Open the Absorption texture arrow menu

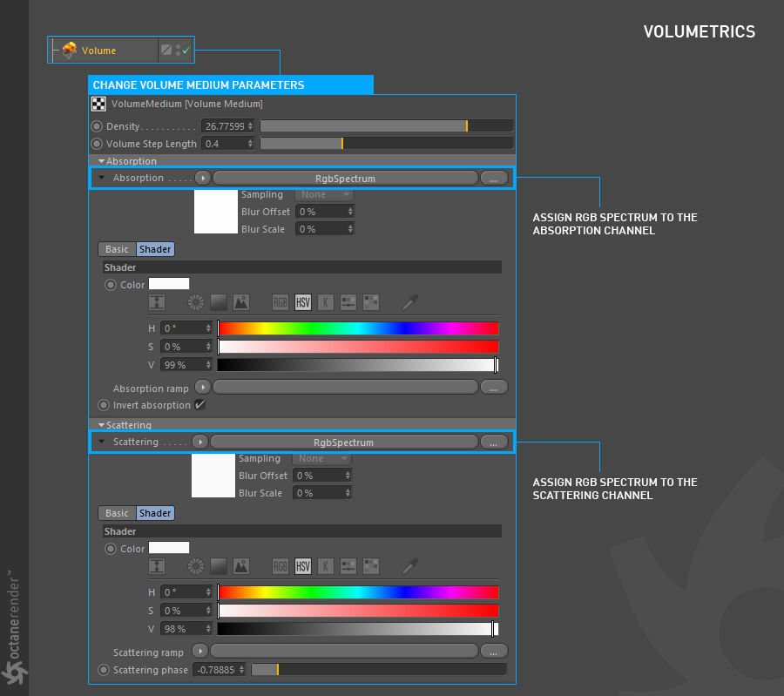[202, 178]
